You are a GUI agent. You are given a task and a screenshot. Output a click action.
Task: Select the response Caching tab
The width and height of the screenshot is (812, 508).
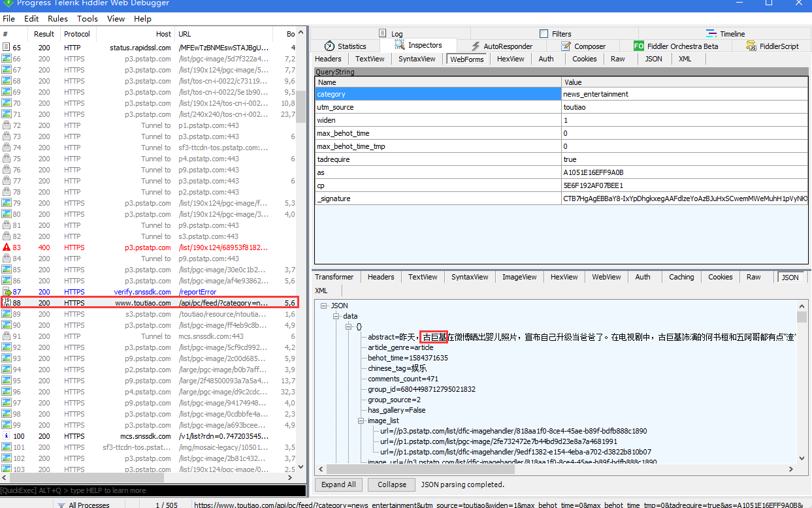[x=681, y=277]
